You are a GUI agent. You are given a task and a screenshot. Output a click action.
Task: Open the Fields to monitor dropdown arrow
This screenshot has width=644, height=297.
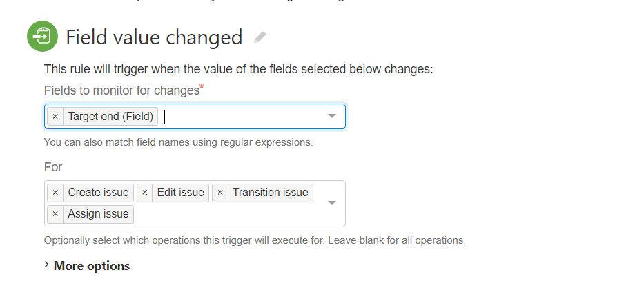(332, 116)
